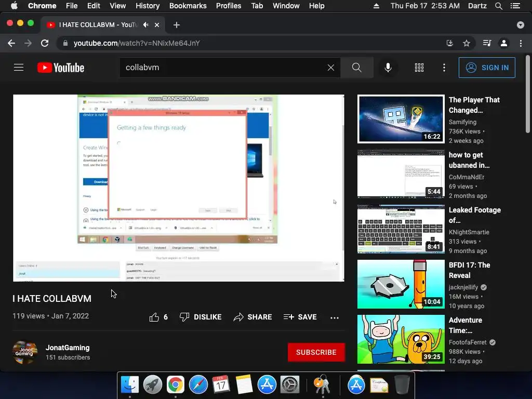This screenshot has height=399, width=532.
Task: Open the File menu
Action: pos(72,6)
